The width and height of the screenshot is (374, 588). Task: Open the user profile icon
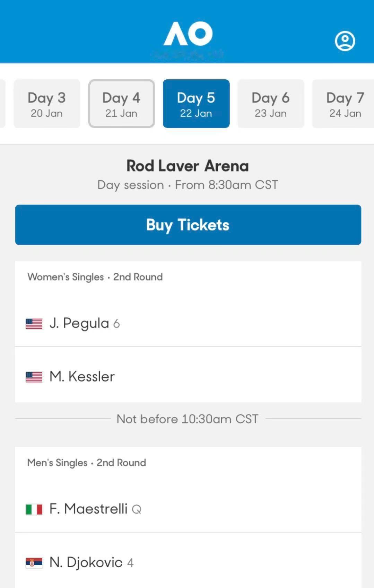(x=345, y=41)
